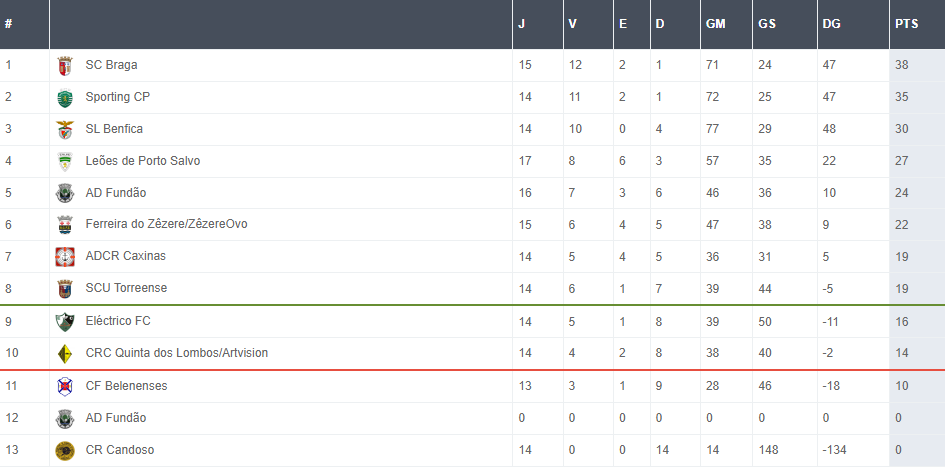Click the Quinta dos Lombos yellow crest

coord(65,354)
